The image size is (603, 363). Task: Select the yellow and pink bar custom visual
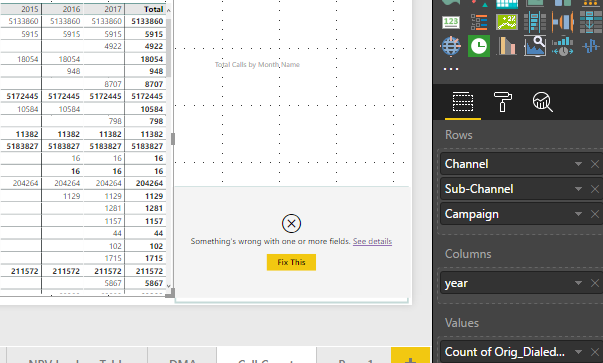click(507, 46)
